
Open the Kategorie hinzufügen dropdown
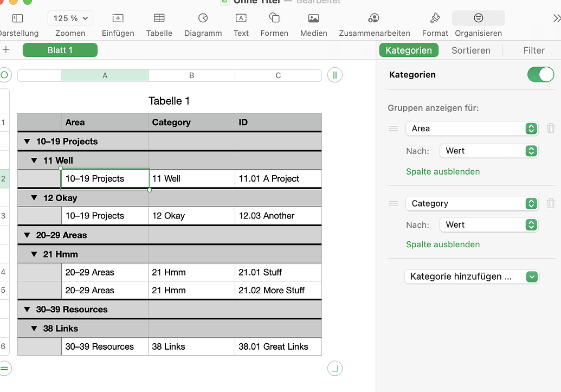[x=472, y=277]
